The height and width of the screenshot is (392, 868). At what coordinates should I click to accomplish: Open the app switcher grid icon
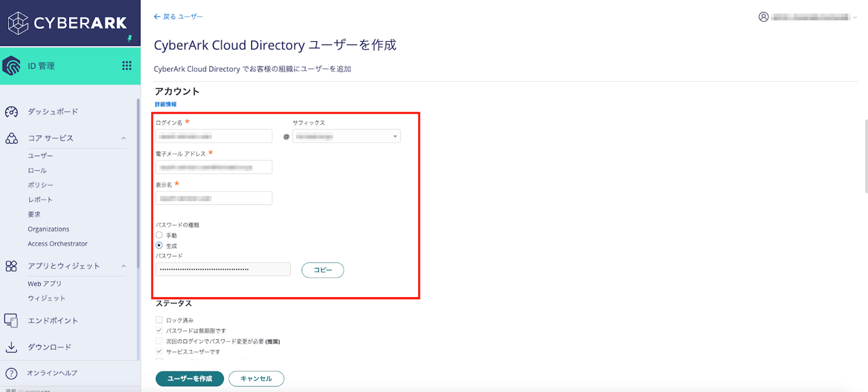coord(127,66)
